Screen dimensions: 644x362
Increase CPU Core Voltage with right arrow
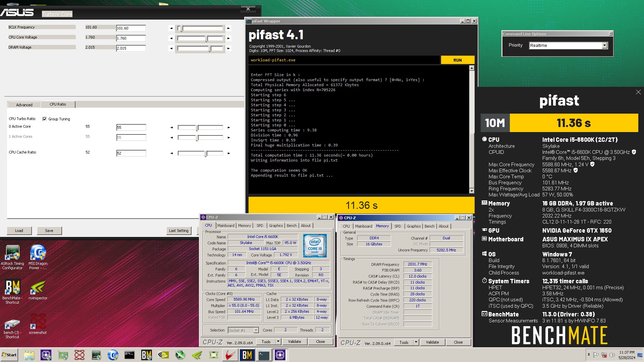[x=228, y=39]
